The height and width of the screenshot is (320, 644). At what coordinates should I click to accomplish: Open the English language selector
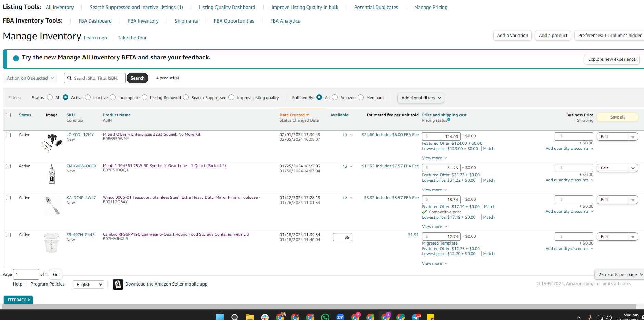(x=88, y=284)
